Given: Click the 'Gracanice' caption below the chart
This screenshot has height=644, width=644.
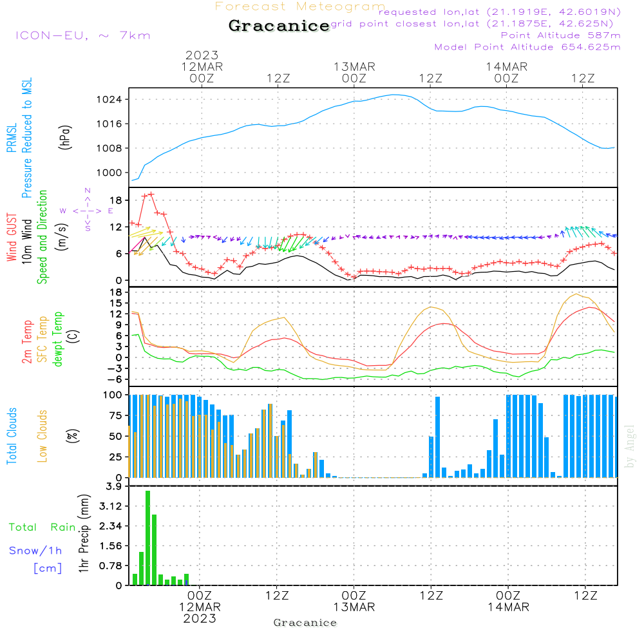Looking at the screenshot, I should pos(305,623).
